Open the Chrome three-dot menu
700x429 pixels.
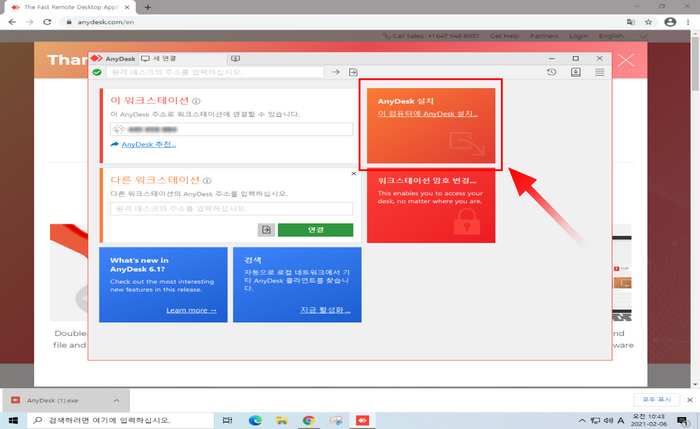click(x=688, y=22)
